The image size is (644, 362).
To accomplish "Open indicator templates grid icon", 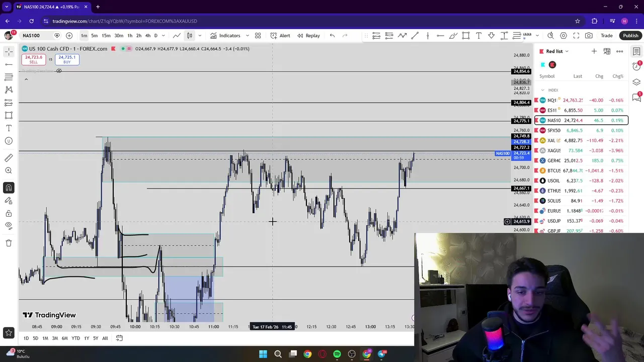I will pos(258,36).
